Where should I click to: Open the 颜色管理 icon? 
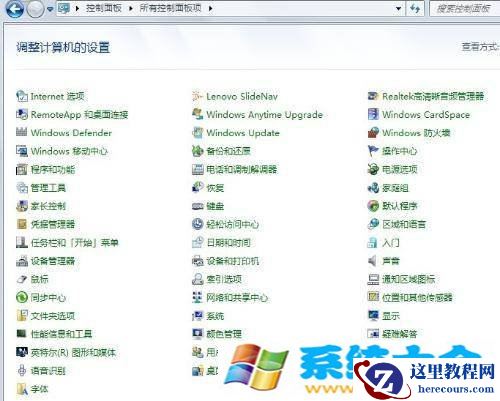point(197,334)
